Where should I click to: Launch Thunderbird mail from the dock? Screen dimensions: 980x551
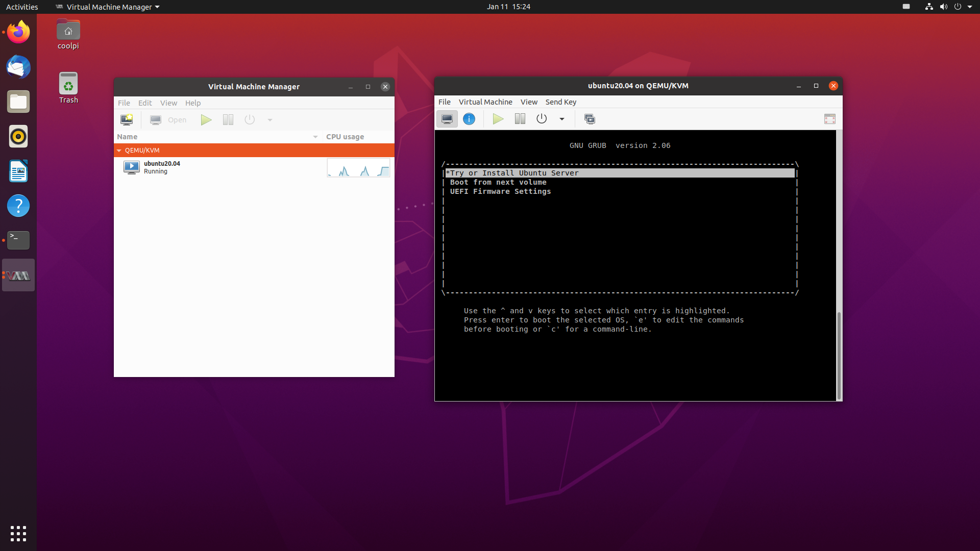tap(18, 67)
